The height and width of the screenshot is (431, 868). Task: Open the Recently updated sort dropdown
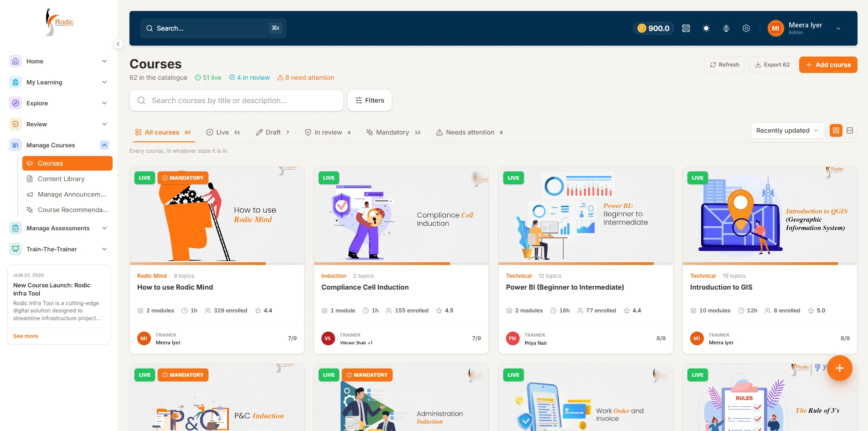787,130
